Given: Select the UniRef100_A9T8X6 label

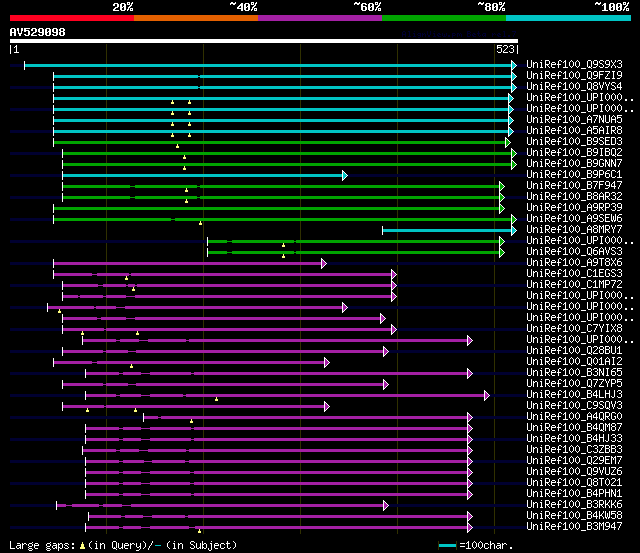Looking at the screenshot, I should 574,262.
